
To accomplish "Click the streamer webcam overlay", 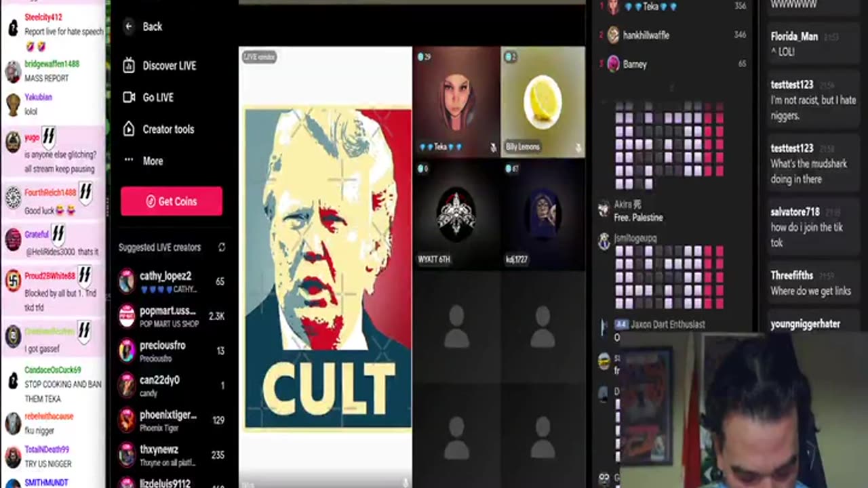I will pyautogui.click(x=743, y=410).
